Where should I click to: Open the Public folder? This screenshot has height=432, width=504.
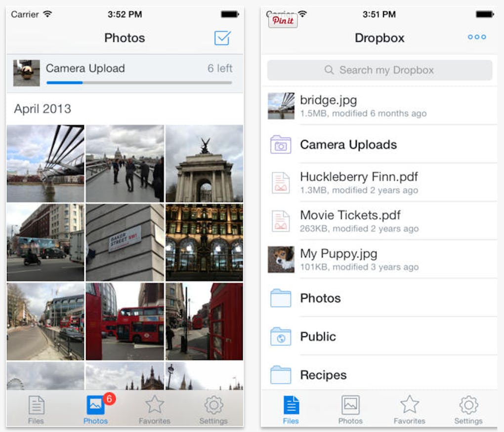pos(318,337)
